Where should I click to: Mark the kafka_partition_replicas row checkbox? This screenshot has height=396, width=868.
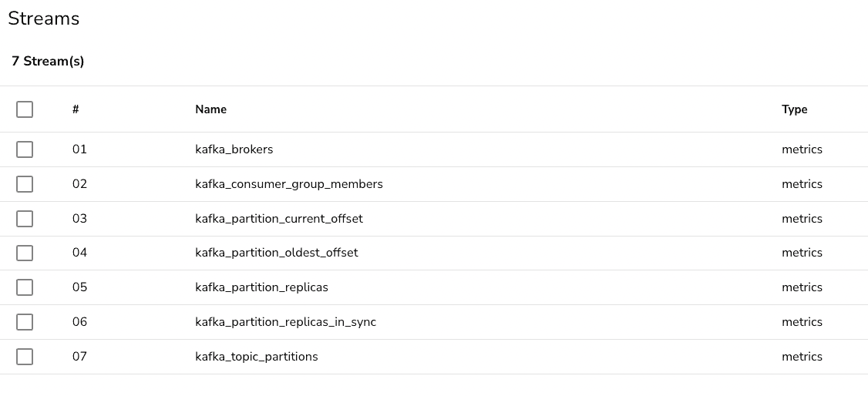(25, 287)
